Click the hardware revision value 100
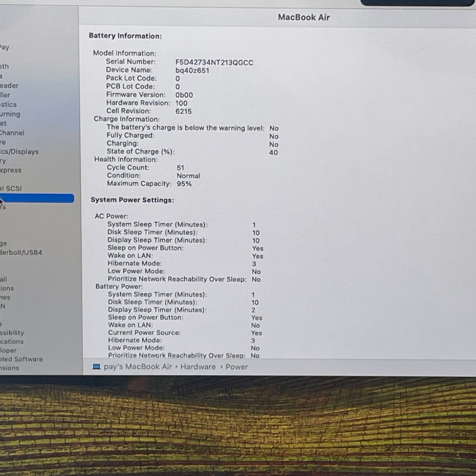The width and height of the screenshot is (476, 476). [x=181, y=103]
